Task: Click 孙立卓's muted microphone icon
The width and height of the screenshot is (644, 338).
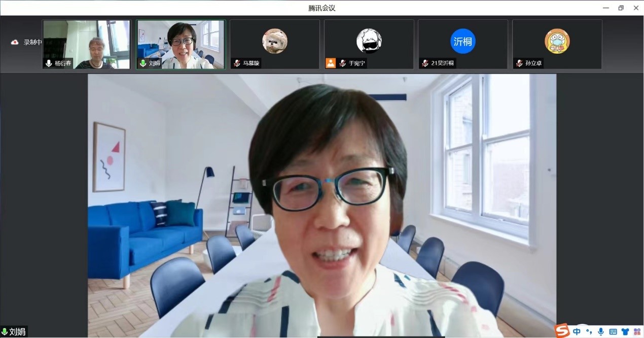Action: click(x=520, y=63)
